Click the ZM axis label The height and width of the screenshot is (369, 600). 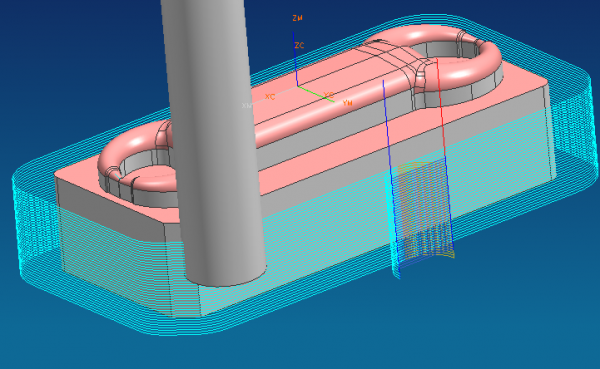297,18
